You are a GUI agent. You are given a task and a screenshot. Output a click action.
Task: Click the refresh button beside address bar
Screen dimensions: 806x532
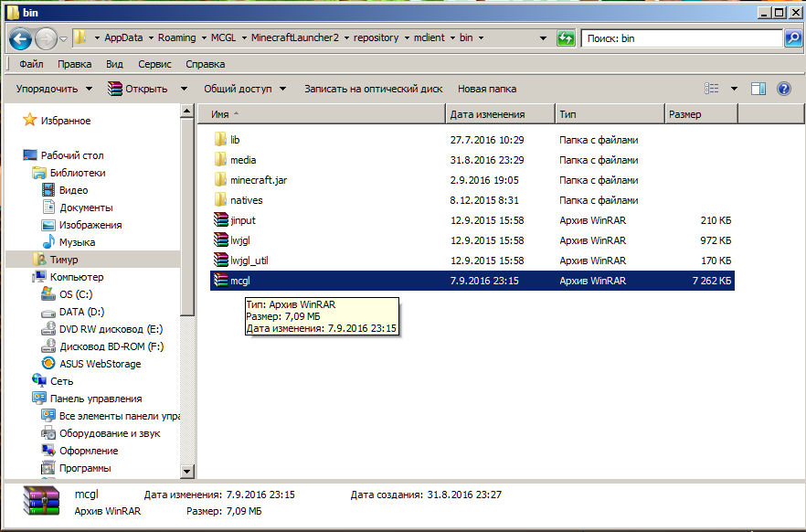point(567,38)
